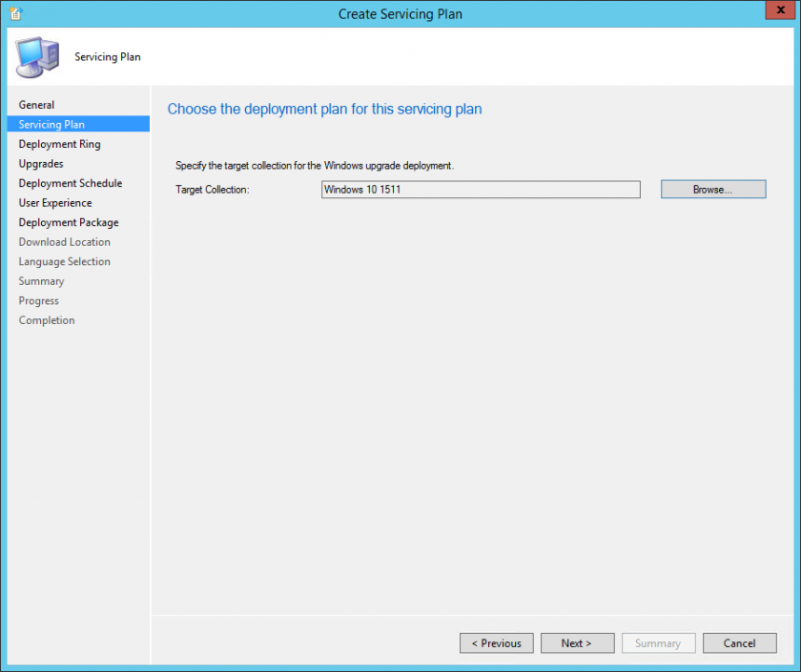Cancel the servicing plan creation

[739, 642]
